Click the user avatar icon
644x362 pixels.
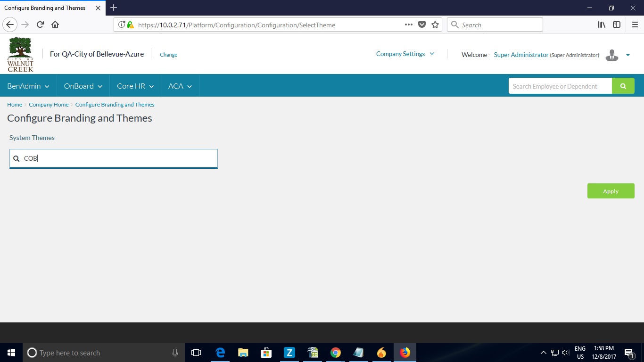[x=611, y=55]
